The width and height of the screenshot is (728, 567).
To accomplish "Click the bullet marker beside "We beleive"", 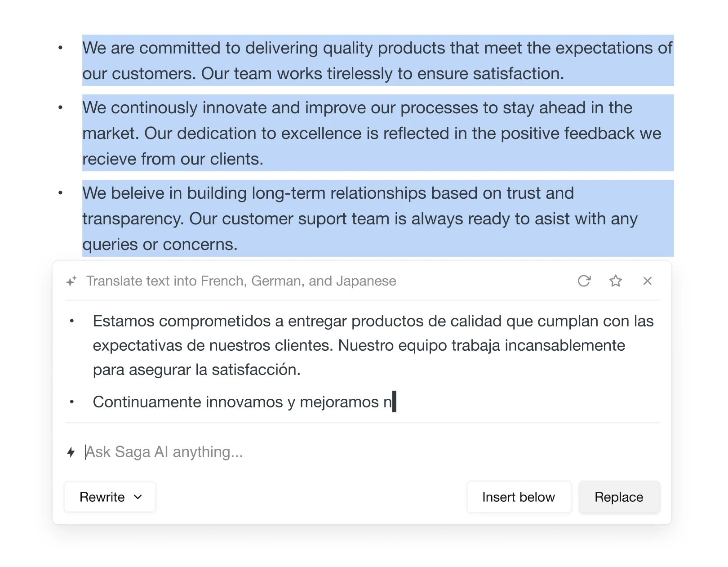I will 61,193.
